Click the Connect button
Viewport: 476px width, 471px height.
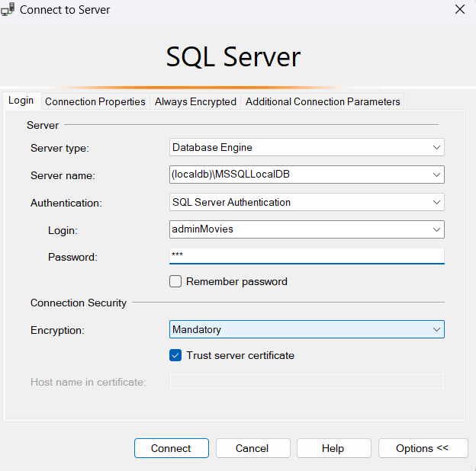click(x=172, y=448)
